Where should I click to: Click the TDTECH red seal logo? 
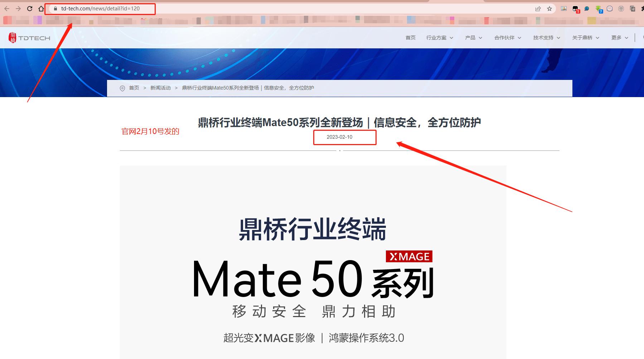(x=12, y=37)
